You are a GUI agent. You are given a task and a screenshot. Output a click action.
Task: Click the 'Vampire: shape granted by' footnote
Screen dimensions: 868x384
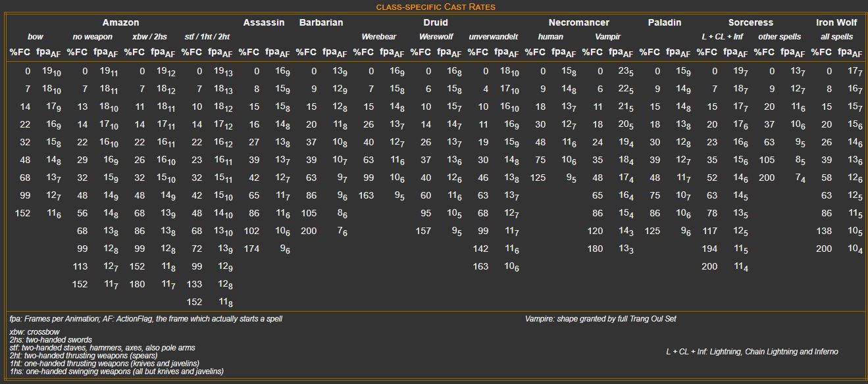[601, 319]
